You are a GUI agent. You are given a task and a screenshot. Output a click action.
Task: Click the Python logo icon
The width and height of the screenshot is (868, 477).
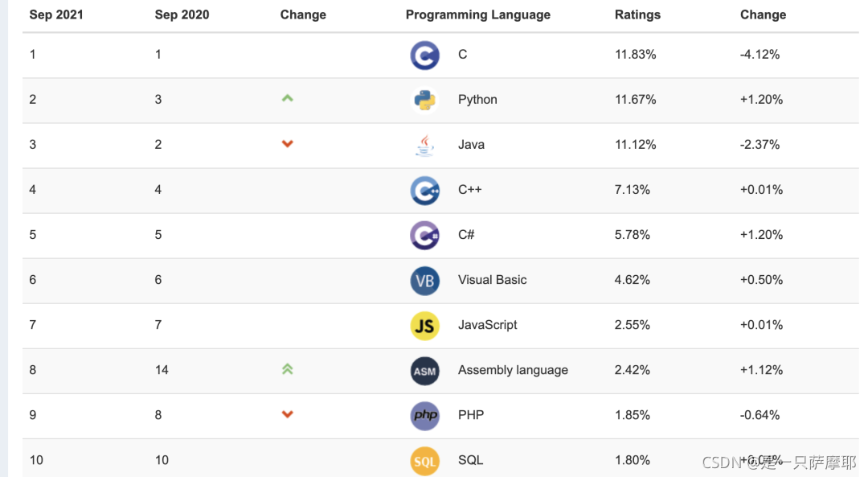(424, 101)
